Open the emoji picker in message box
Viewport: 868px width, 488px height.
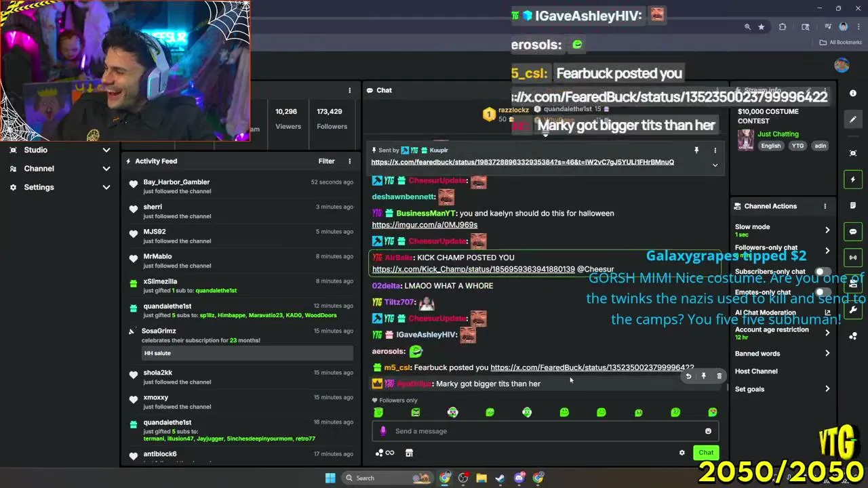[x=708, y=431]
